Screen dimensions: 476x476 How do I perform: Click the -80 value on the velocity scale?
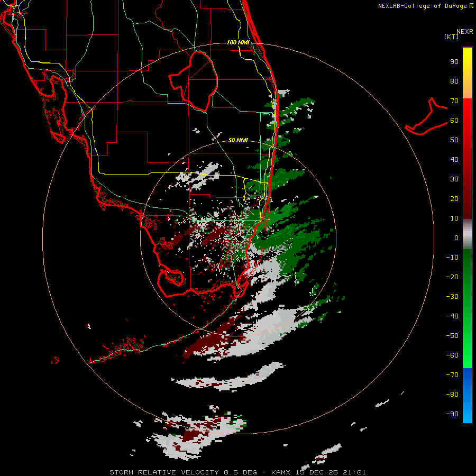[x=452, y=395]
